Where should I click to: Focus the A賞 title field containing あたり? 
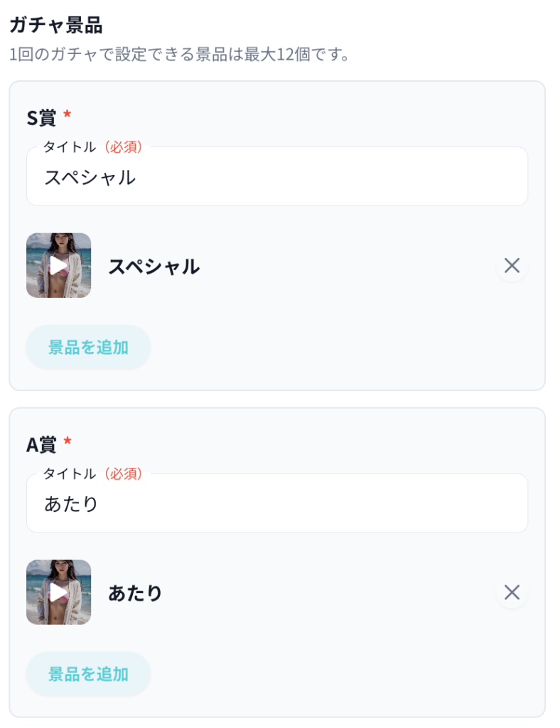pos(277,505)
